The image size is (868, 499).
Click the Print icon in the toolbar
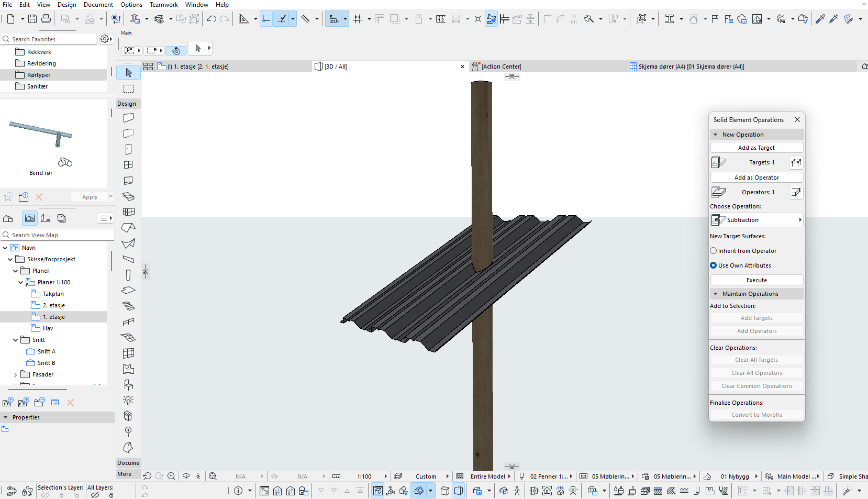coord(46,19)
